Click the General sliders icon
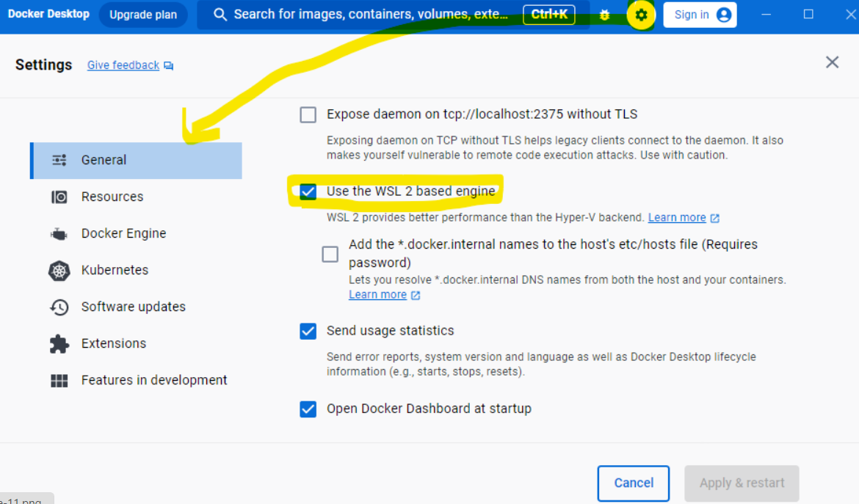This screenshot has width=859, height=504. pos(59,160)
